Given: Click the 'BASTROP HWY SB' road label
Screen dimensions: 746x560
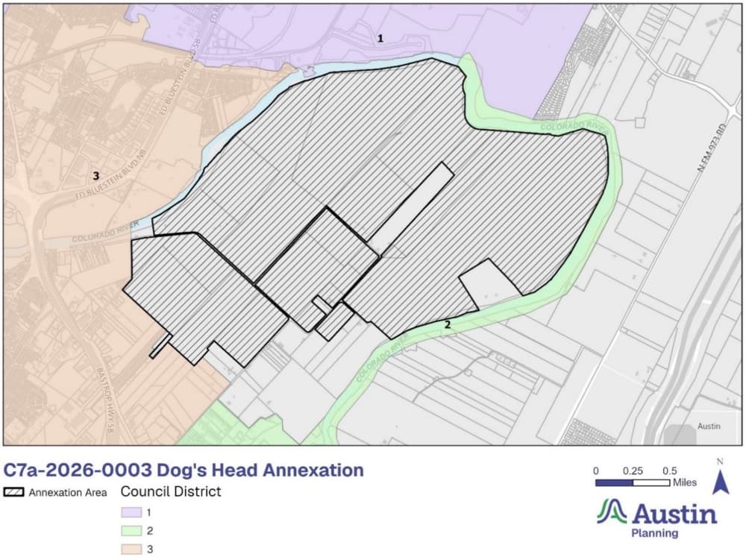Looking at the screenshot, I should (107, 400).
